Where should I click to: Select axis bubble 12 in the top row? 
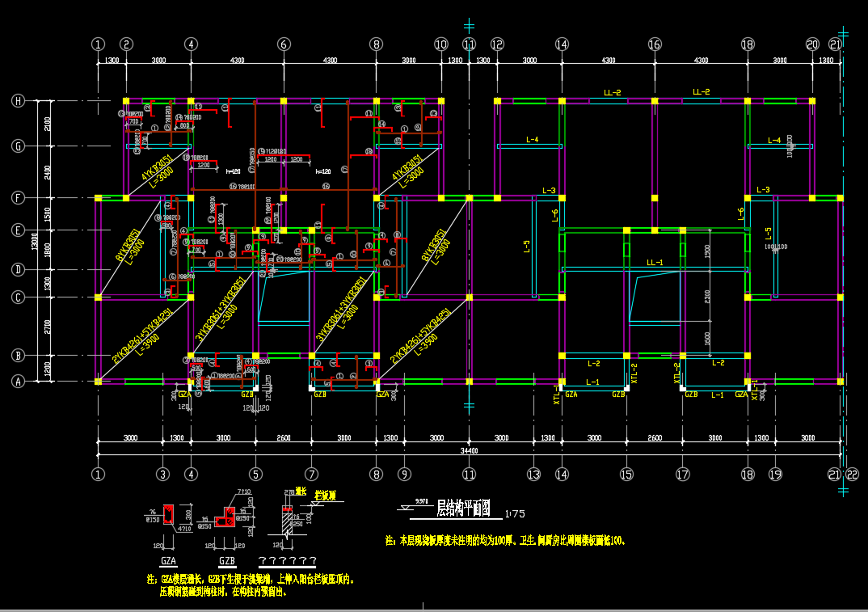point(497,44)
